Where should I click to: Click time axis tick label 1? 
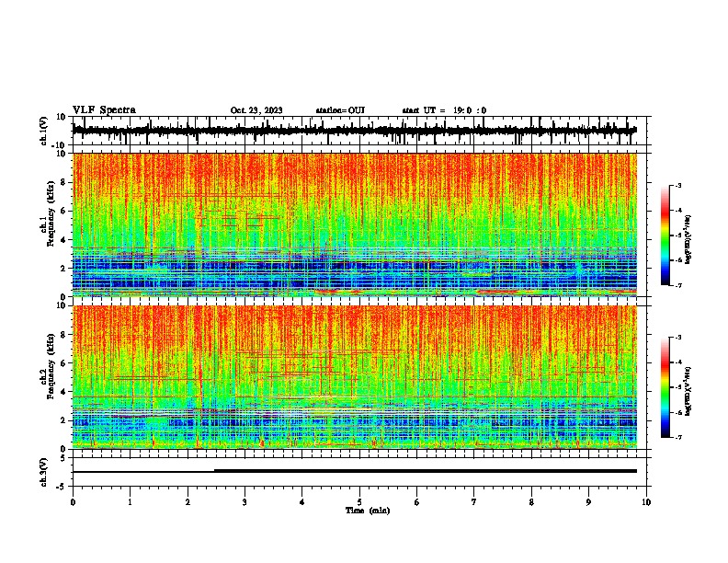(x=130, y=502)
